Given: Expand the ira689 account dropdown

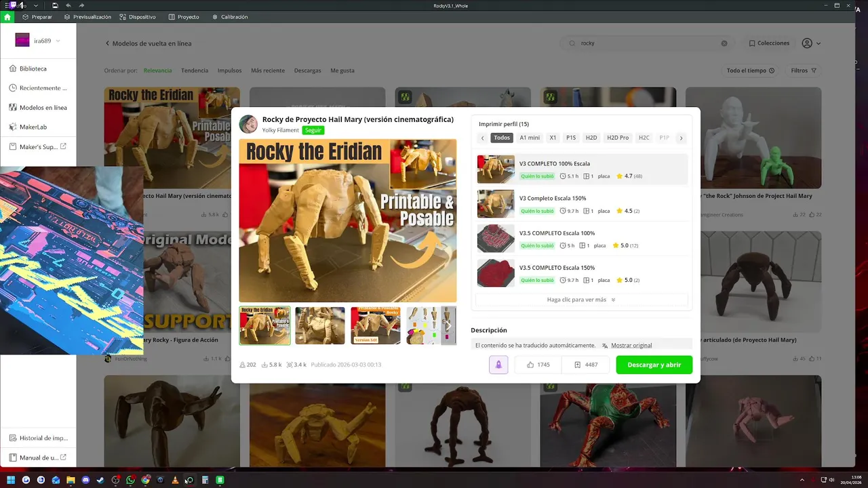Looking at the screenshot, I should 58,41.
